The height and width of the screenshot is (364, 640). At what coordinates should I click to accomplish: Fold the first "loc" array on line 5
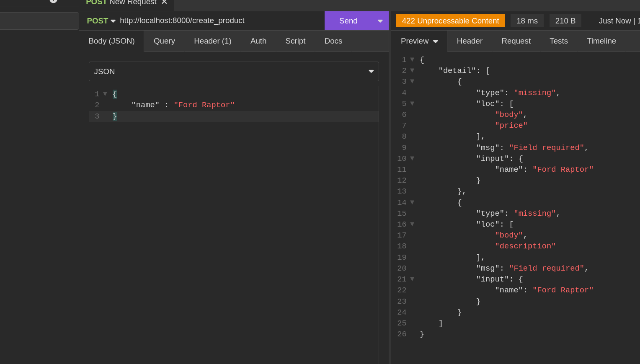412,103
